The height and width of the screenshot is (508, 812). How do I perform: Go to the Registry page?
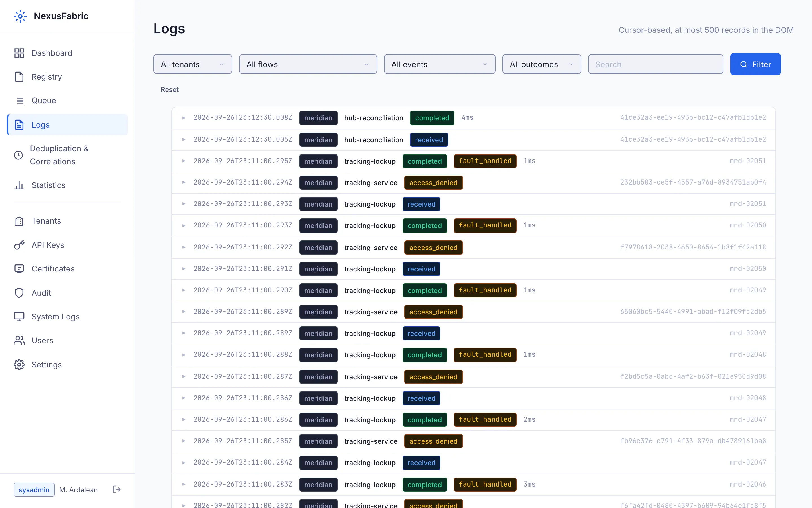[x=67, y=76]
